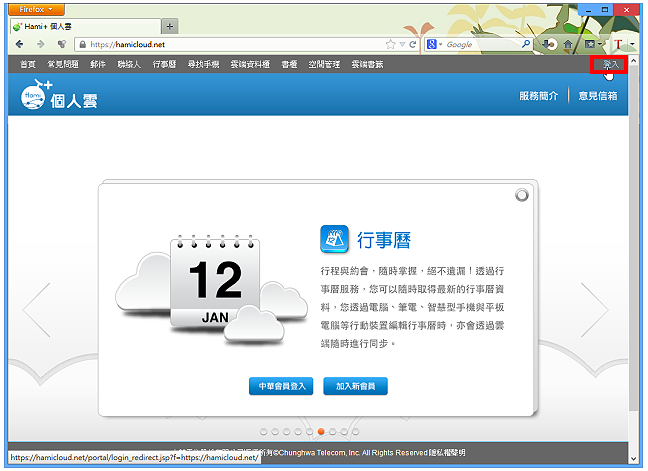648x471 pixels.
Task: Open the 意見信箱 link
Action: pos(598,96)
